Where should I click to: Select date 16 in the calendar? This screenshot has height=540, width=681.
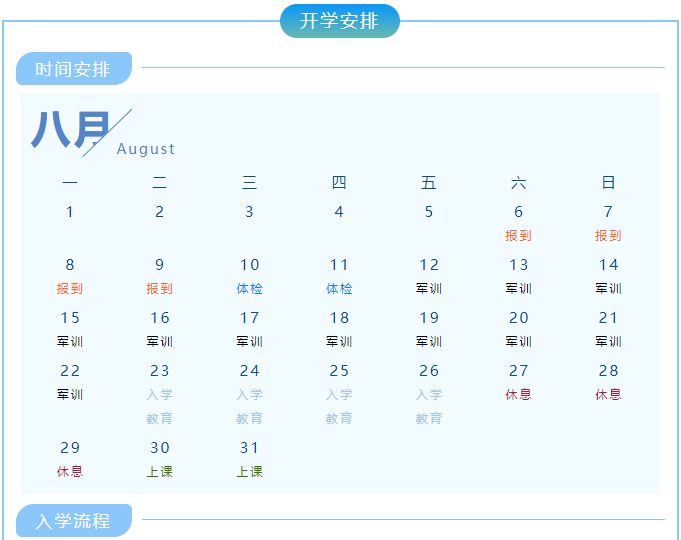click(159, 318)
